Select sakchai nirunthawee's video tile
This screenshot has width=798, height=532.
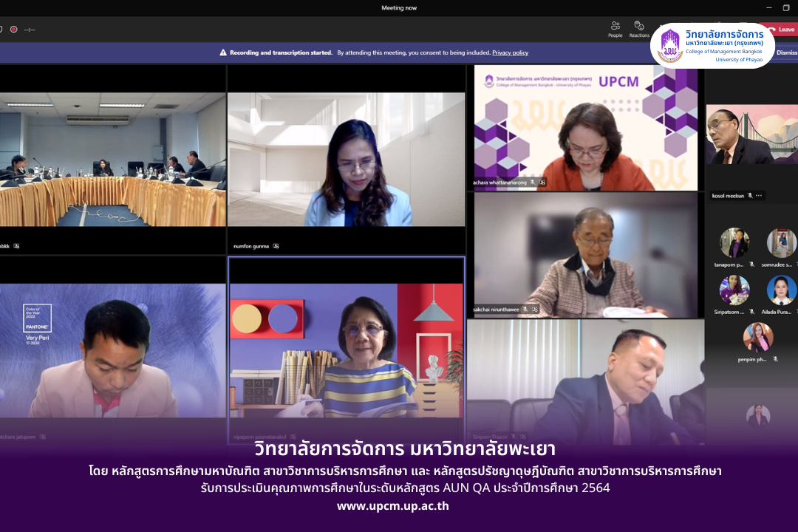pos(586,254)
